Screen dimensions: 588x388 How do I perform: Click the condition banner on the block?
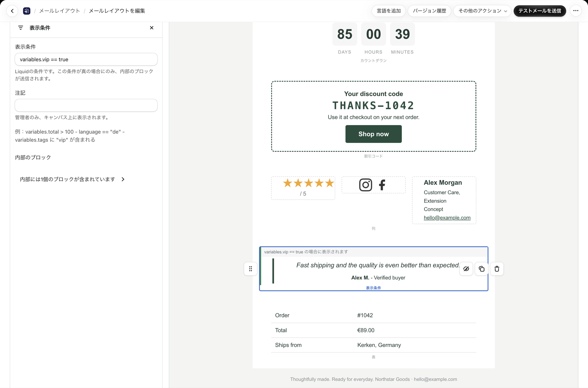374,252
